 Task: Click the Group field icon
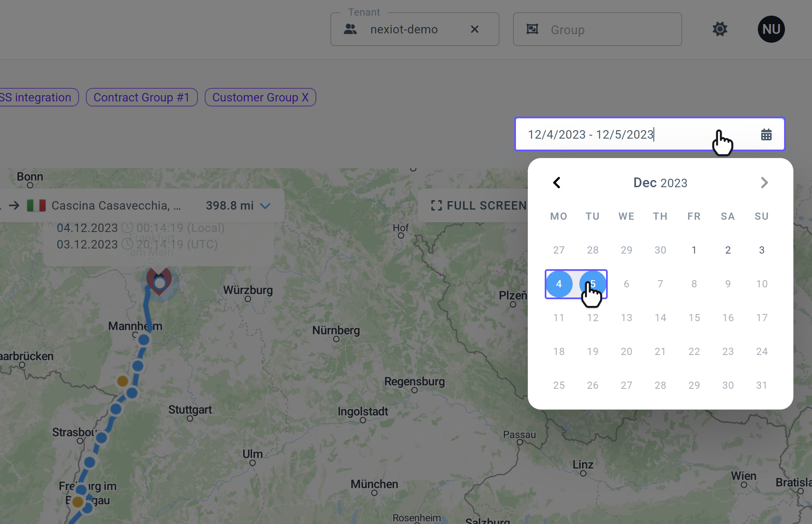pos(532,29)
